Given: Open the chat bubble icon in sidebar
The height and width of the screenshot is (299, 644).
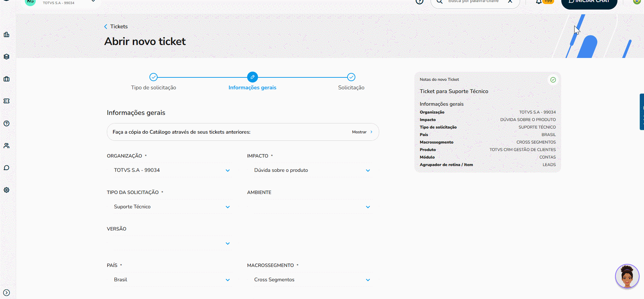Looking at the screenshot, I should (x=6, y=168).
